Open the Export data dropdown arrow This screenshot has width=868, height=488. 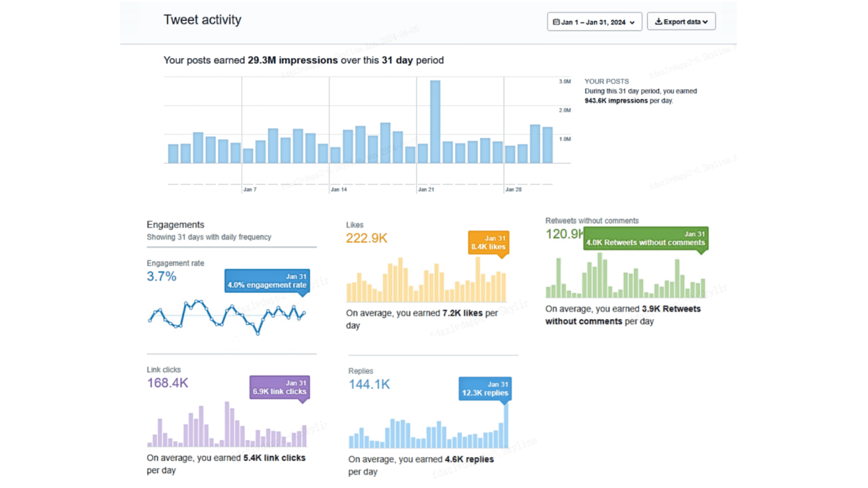pos(705,22)
